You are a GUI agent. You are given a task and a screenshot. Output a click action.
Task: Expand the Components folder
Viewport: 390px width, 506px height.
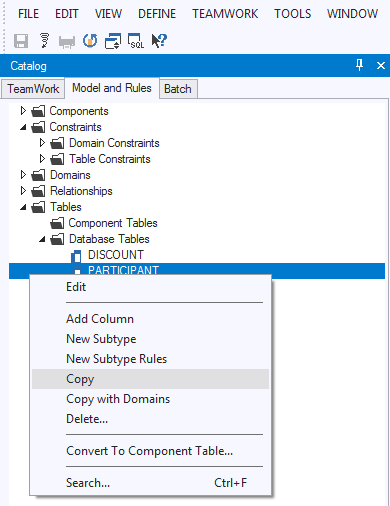coord(23,110)
